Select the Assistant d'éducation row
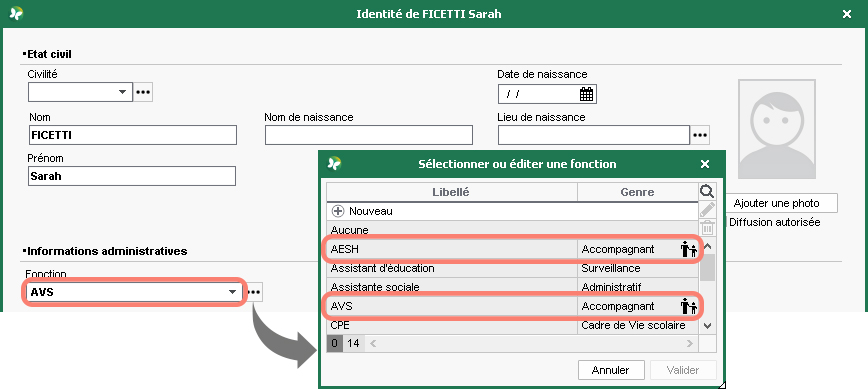The image size is (868, 389). [x=512, y=268]
